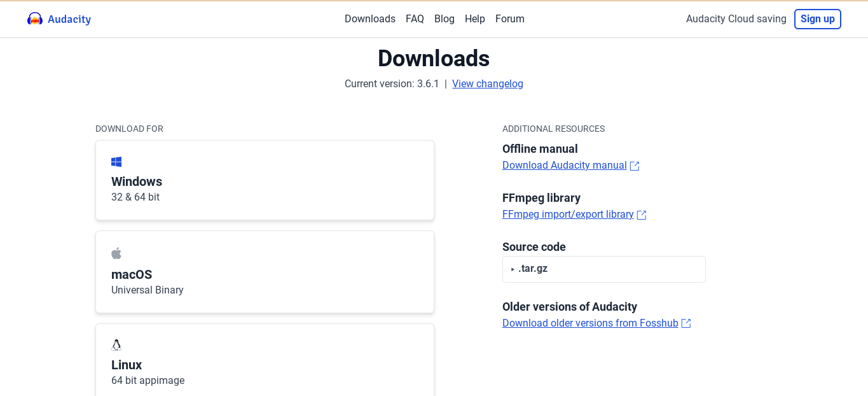Click the '32 & 64 bit' text
The width and height of the screenshot is (868, 396).
click(135, 197)
